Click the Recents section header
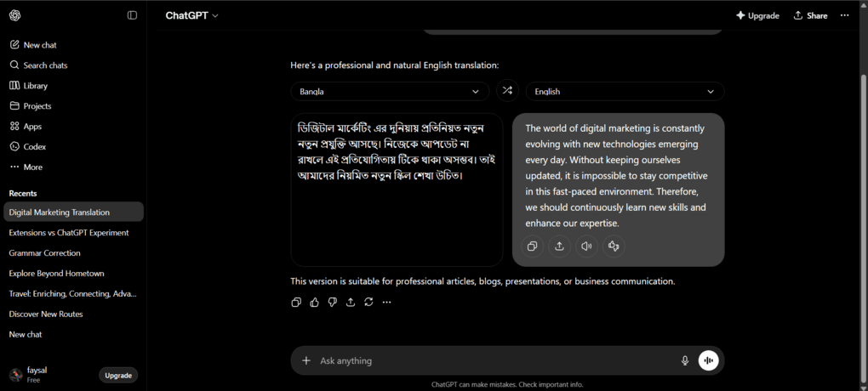 [x=23, y=194]
